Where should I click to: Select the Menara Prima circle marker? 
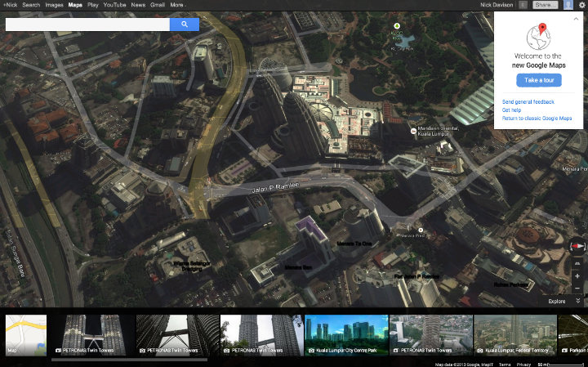coord(421,230)
